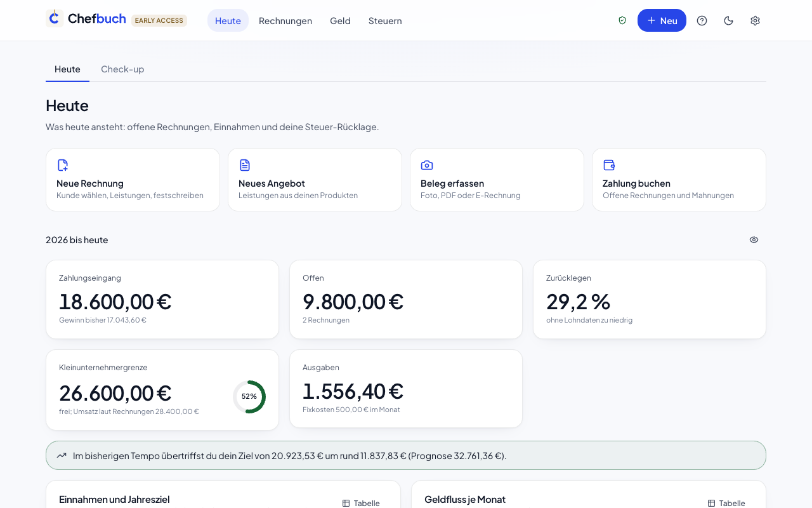Screen dimensions: 812x508
Task: Click the '2026 bis heute' label
Action: 77,240
